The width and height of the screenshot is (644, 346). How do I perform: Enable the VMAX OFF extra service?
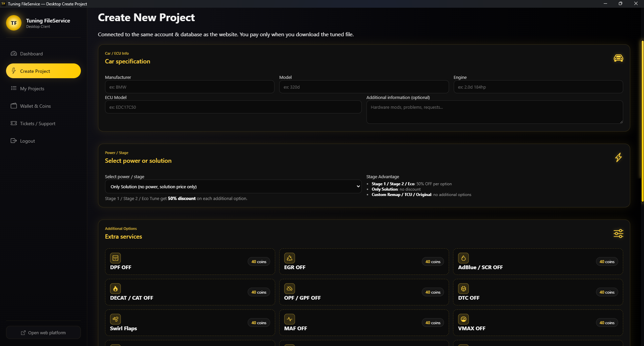click(x=538, y=323)
